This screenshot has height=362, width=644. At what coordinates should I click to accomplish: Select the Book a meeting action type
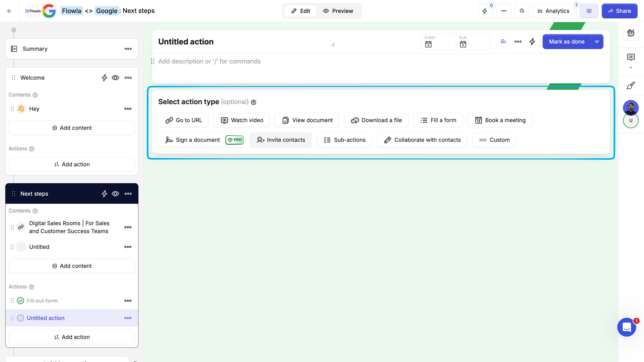(x=500, y=120)
